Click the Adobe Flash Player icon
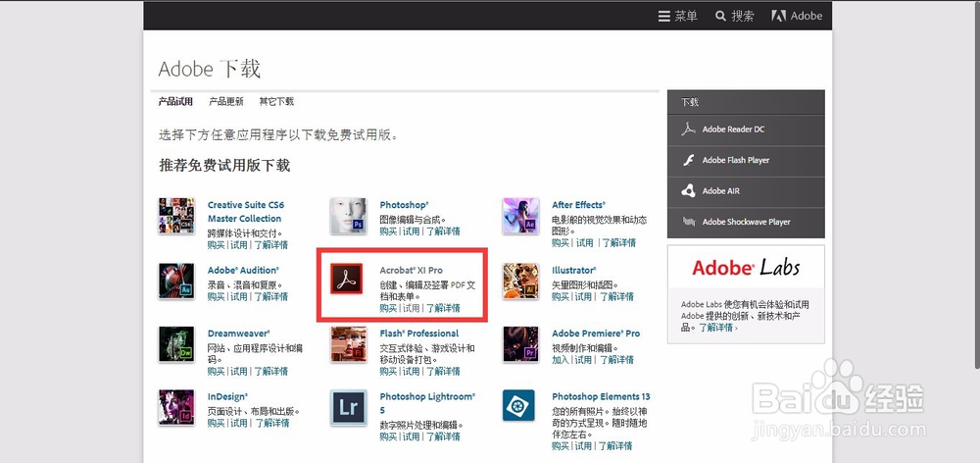Viewport: 980px width, 463px height. click(x=688, y=160)
